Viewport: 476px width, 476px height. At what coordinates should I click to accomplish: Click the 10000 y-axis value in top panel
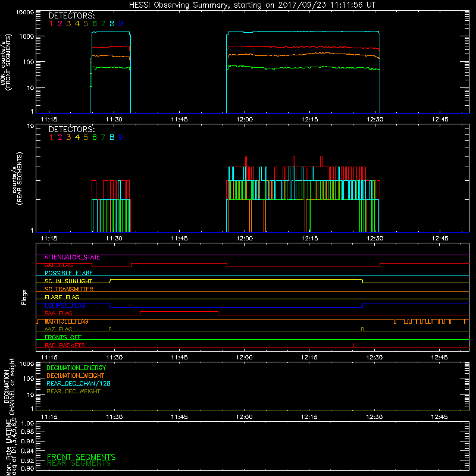pos(25,12)
